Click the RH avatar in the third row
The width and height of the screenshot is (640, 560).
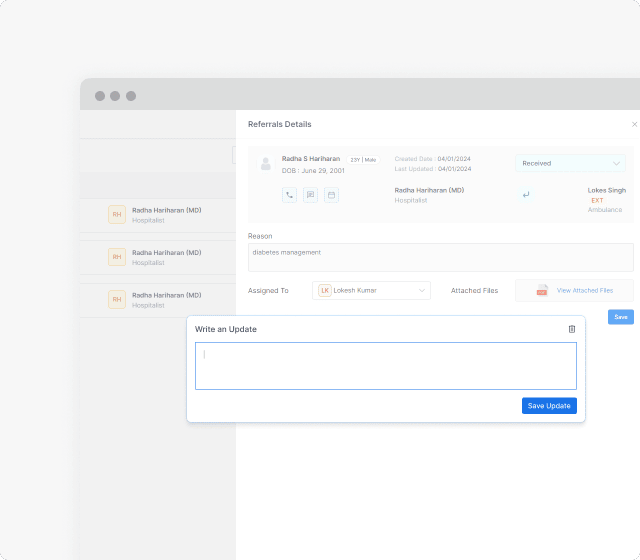117,299
